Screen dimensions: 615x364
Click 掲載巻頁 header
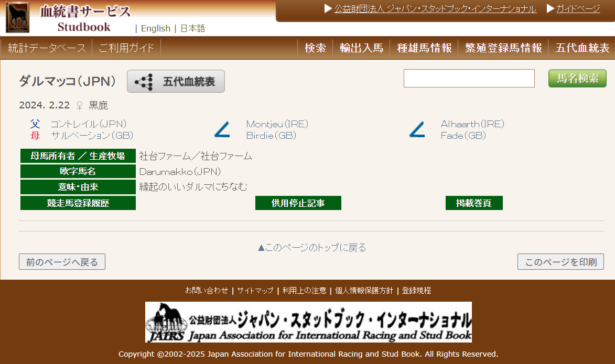point(474,203)
